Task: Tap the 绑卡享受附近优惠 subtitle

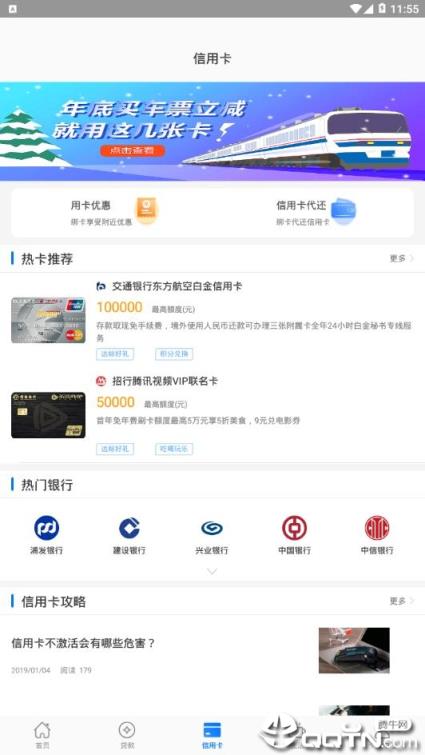Action: [101, 222]
